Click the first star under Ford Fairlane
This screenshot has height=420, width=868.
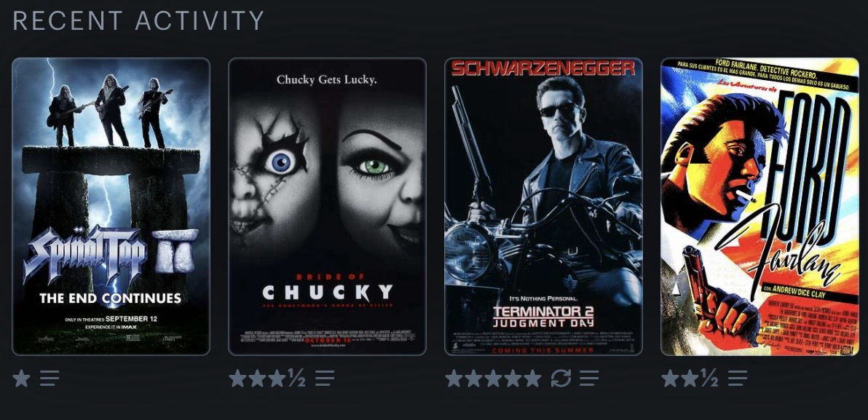pyautogui.click(x=670, y=379)
